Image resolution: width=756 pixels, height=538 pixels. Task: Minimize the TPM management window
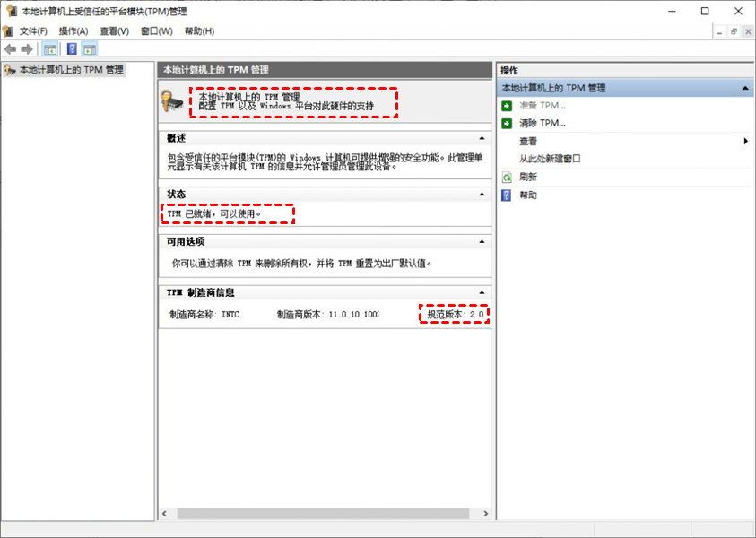[672, 11]
